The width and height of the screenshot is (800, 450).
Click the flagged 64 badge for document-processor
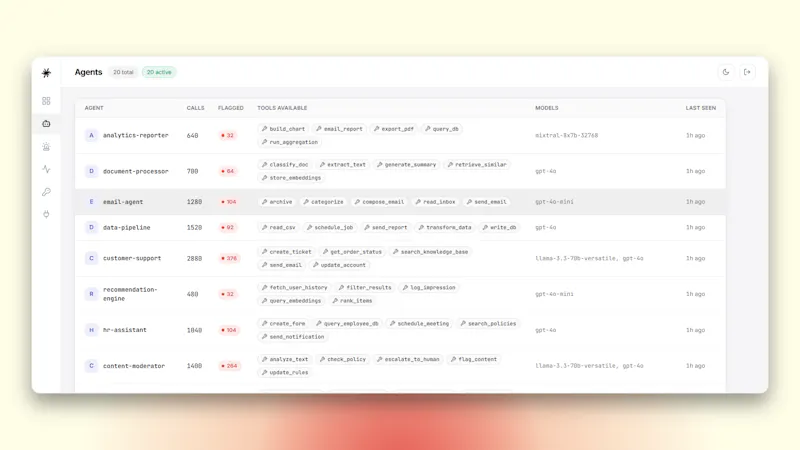click(x=228, y=171)
